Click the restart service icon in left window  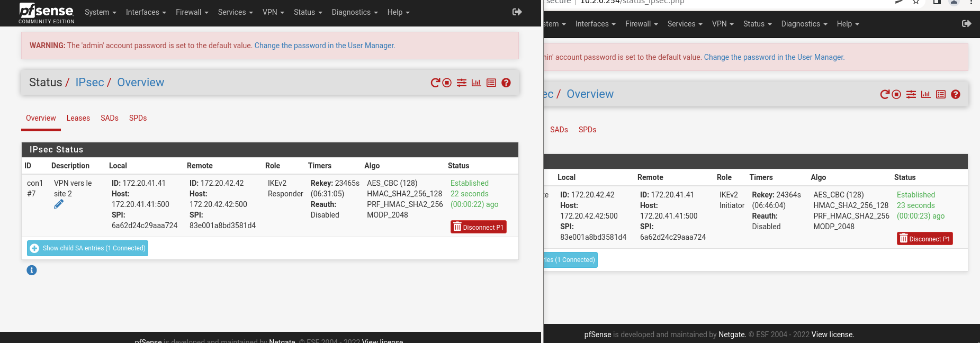tap(435, 83)
